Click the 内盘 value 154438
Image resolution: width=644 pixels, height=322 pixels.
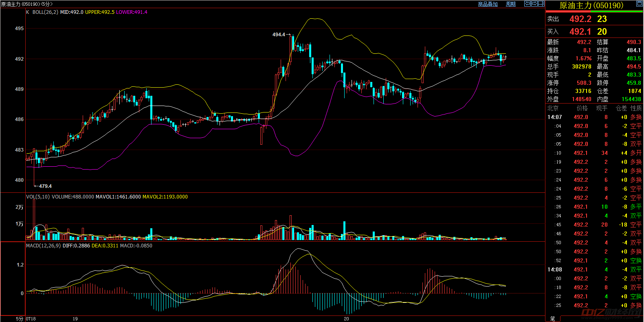coord(631,99)
